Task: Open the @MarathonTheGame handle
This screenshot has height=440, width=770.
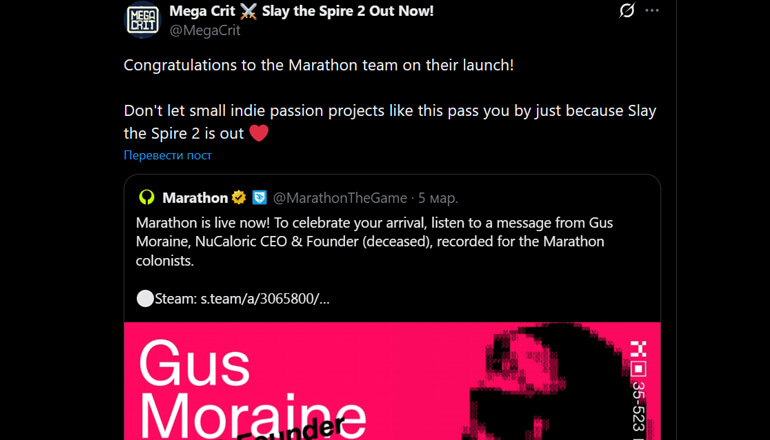Action: (339, 198)
